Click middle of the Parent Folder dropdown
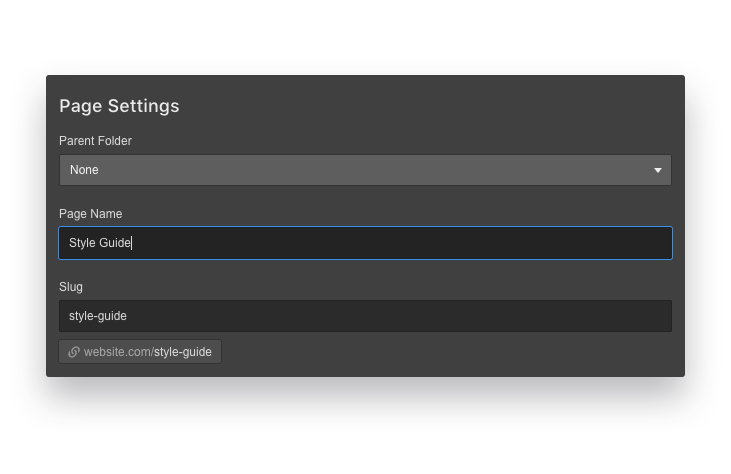This screenshot has width=731, height=474. (365, 170)
